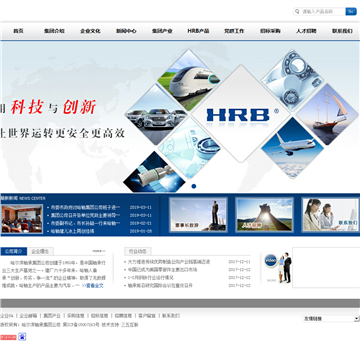Click the airplane diamond image

click(x=292, y=148)
